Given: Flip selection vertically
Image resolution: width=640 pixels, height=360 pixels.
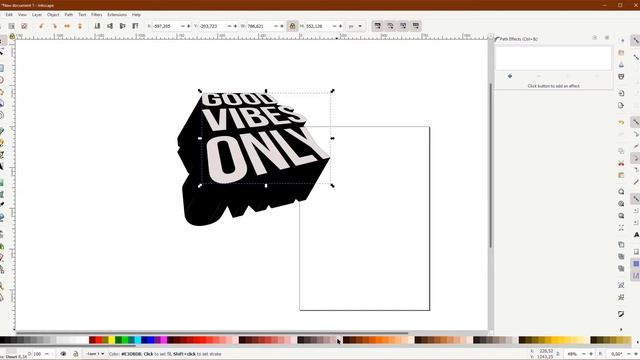Looking at the screenshot, I should pos(80,26).
